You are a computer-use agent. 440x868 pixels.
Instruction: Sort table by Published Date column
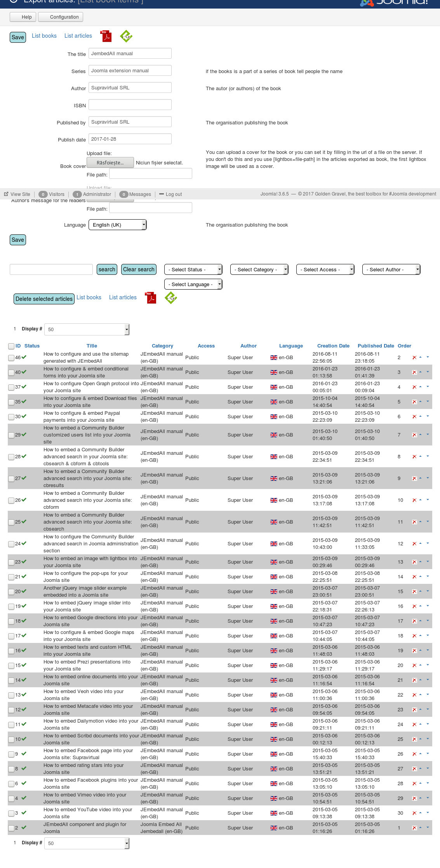pyautogui.click(x=376, y=346)
